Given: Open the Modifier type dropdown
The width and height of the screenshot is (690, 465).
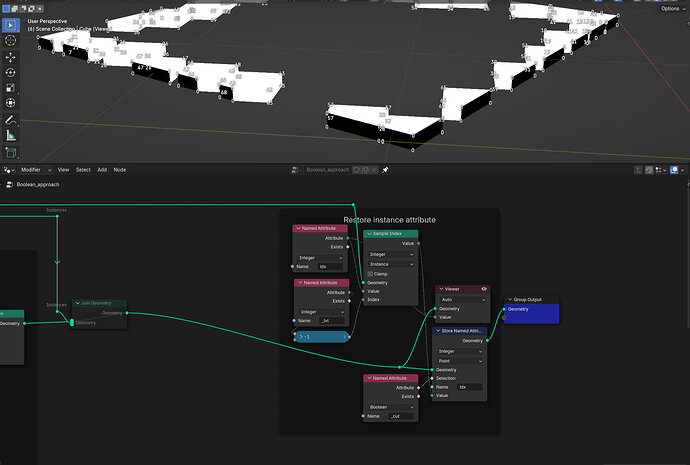Looking at the screenshot, I should pyautogui.click(x=36, y=170).
